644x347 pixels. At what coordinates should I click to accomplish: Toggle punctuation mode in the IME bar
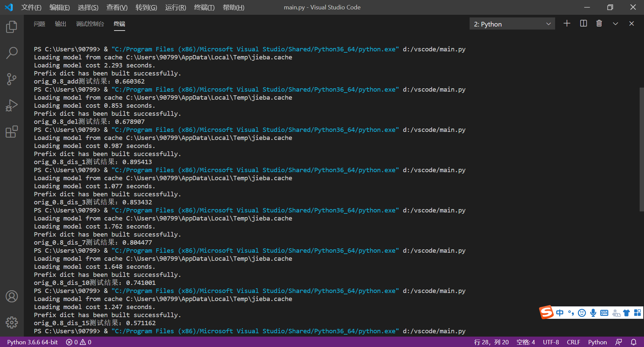tap(571, 313)
